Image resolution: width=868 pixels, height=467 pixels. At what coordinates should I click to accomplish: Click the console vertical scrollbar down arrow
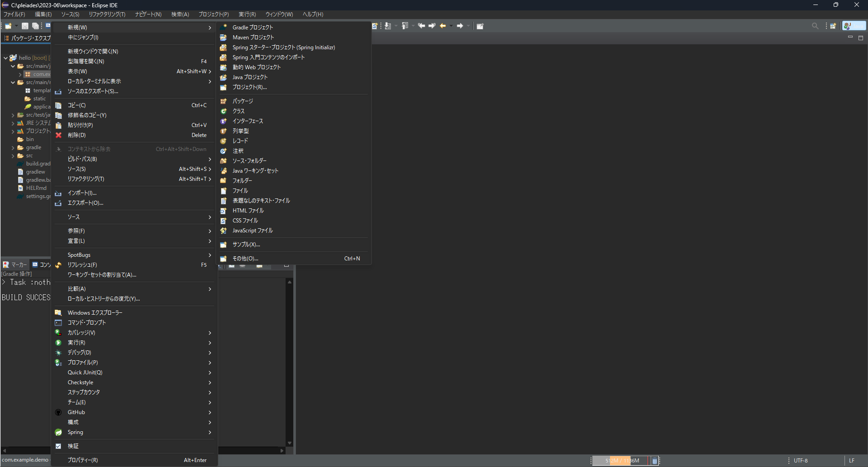[290, 443]
